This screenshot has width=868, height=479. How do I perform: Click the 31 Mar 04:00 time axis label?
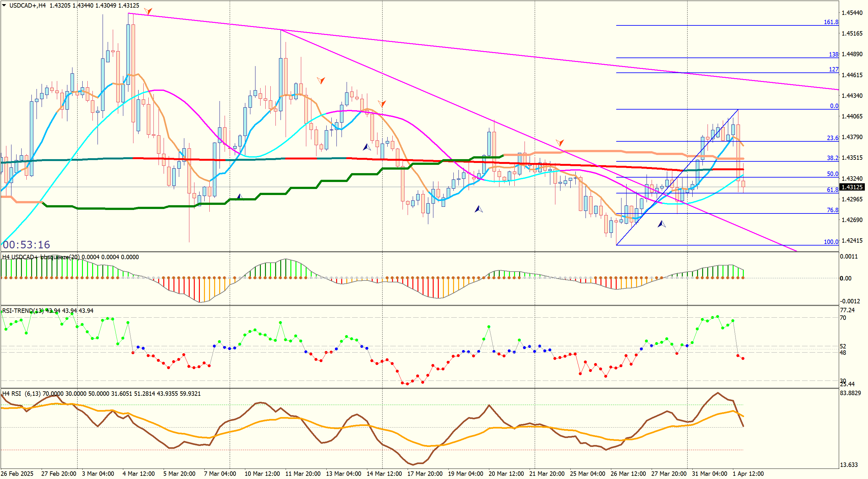pyautogui.click(x=710, y=474)
